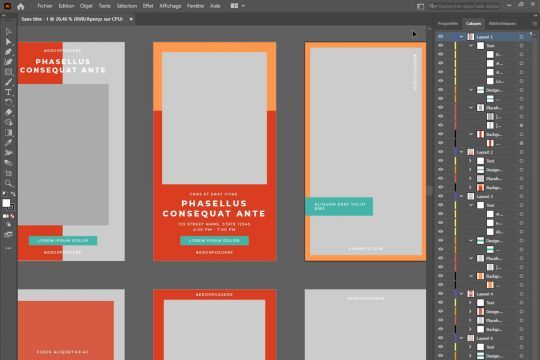Open the Fichier menu
The image size is (540, 360).
point(45,6)
